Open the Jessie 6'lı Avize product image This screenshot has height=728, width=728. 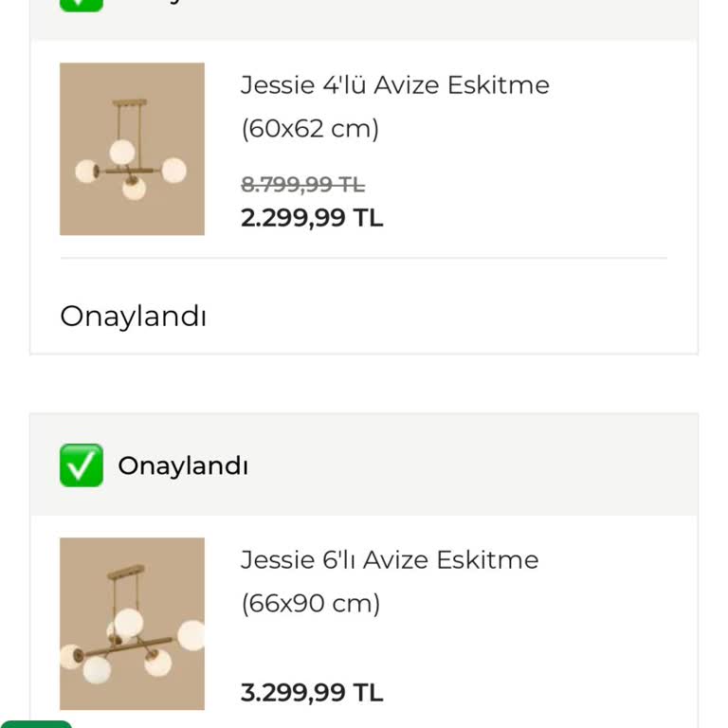point(132,624)
